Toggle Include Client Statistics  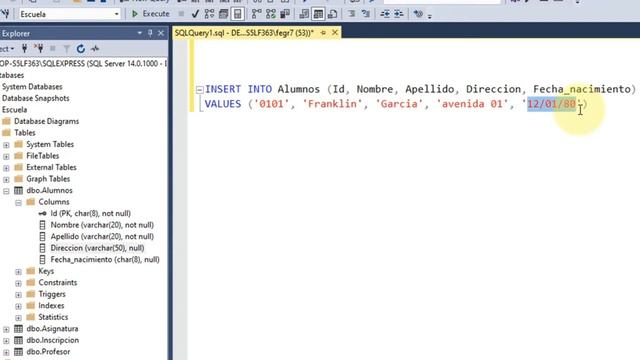[285, 14]
